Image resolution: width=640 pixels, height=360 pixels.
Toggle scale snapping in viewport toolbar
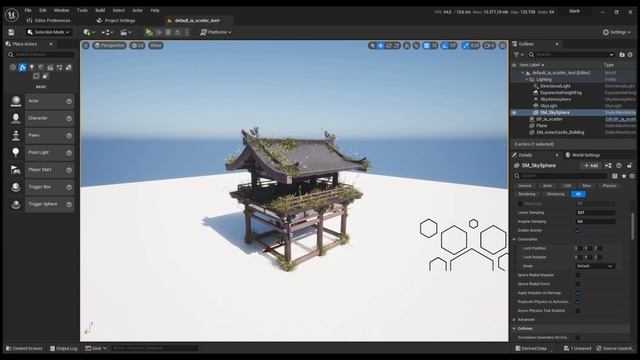pos(466,46)
